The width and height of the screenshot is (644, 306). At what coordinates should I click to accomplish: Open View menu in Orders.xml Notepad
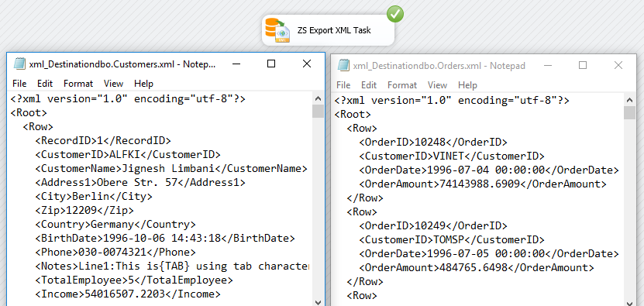tap(437, 85)
